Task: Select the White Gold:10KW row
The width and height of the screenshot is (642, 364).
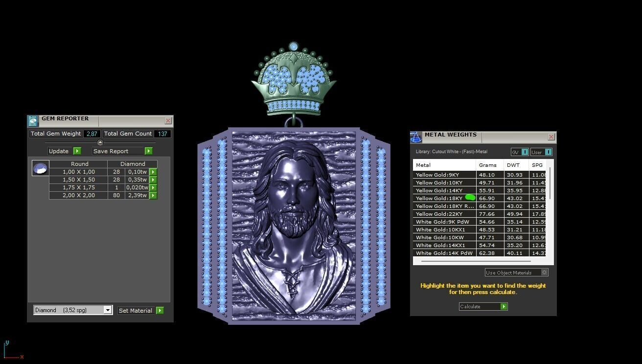Action: click(x=480, y=237)
